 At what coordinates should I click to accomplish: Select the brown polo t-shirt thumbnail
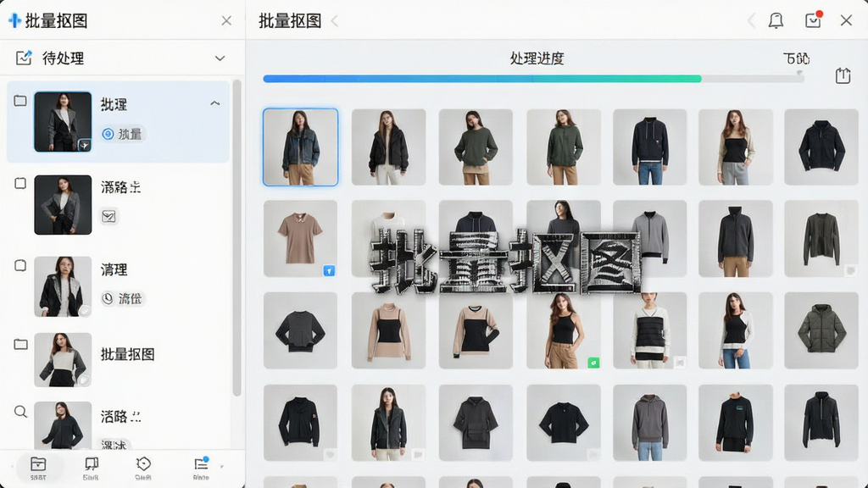[x=301, y=239]
